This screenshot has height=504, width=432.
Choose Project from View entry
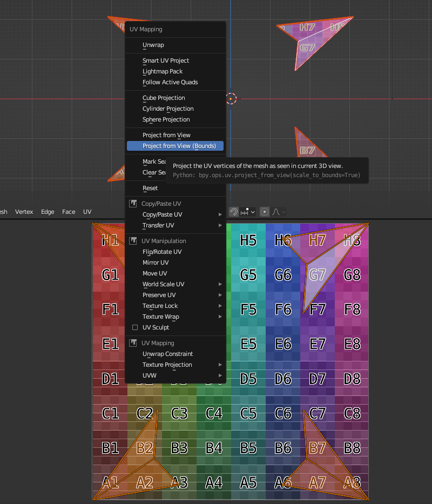[x=175, y=135]
